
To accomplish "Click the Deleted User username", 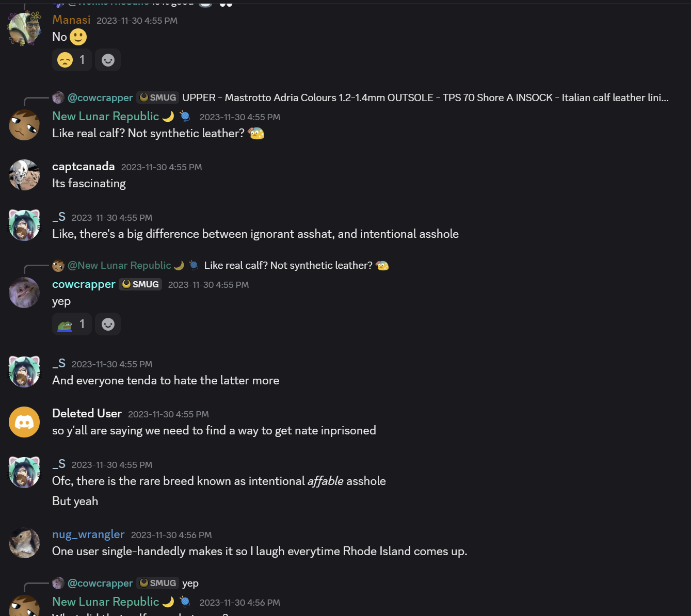I will (x=87, y=413).
